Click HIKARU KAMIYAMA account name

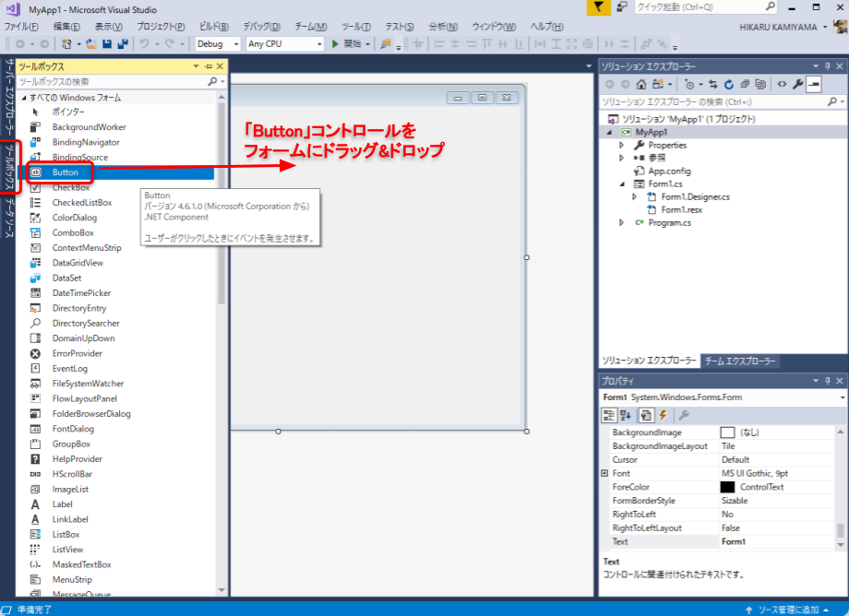[778, 27]
